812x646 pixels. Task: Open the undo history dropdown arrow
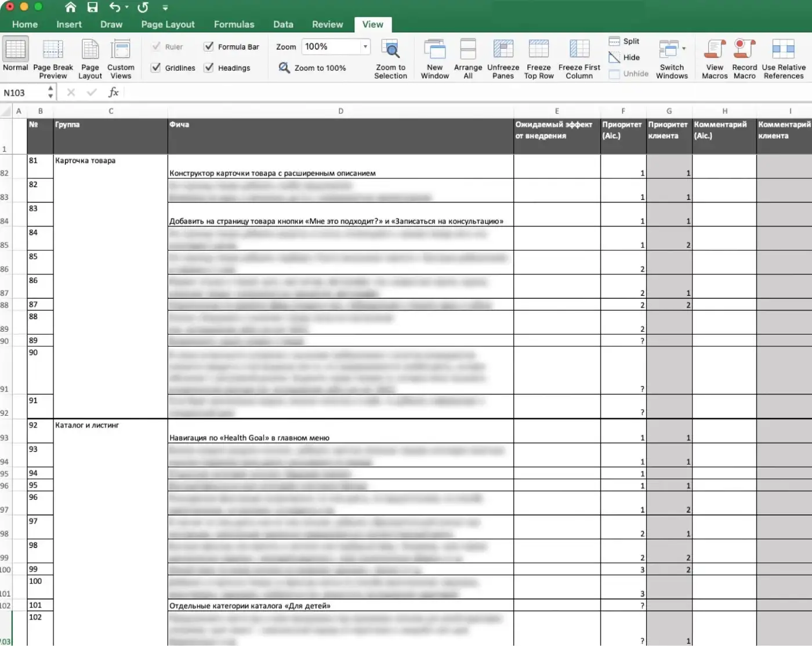click(x=127, y=8)
